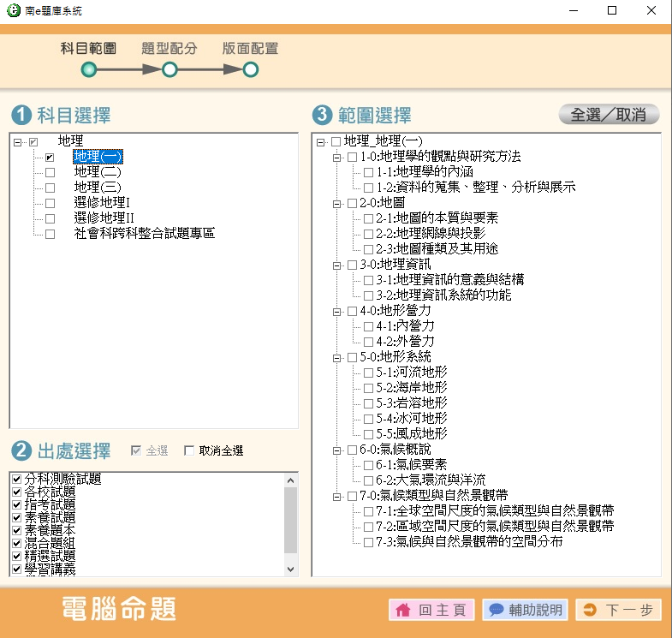Click the app logo in title bar

coord(11,11)
